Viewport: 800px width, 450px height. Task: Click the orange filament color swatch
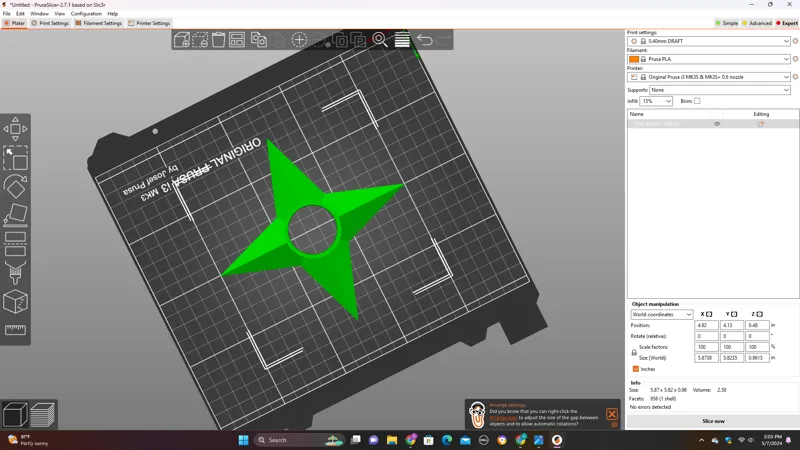pyautogui.click(x=634, y=59)
